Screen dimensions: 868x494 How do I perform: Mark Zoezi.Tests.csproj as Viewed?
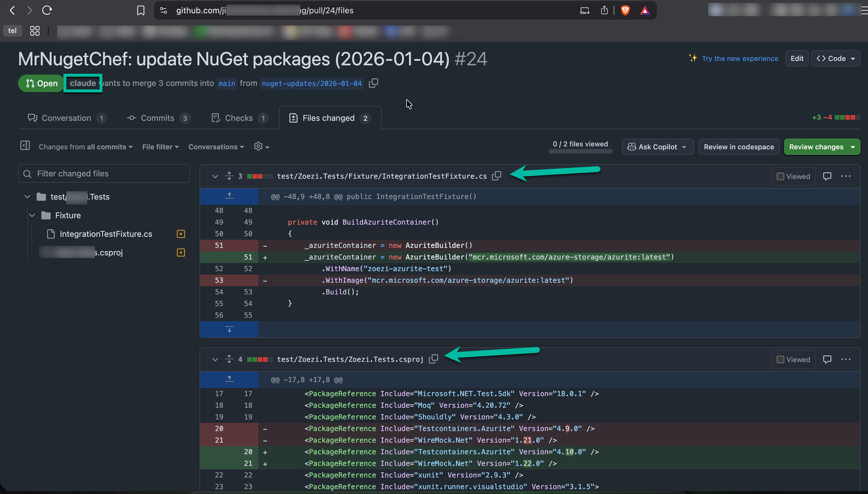pos(780,360)
